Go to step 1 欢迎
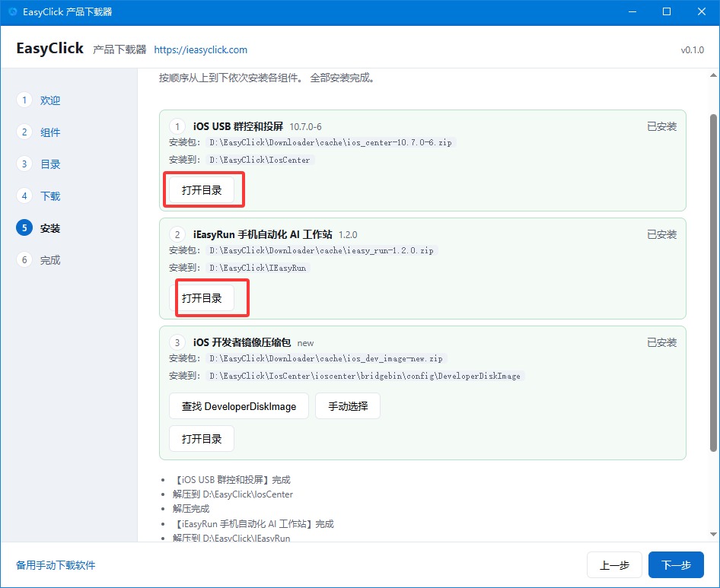This screenshot has height=588, width=720. [x=39, y=100]
